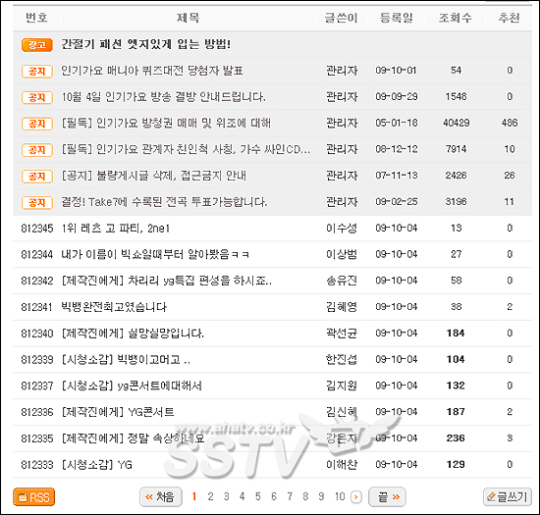Sort by 번호 column header
The height and width of the screenshot is (515, 540).
37,17
